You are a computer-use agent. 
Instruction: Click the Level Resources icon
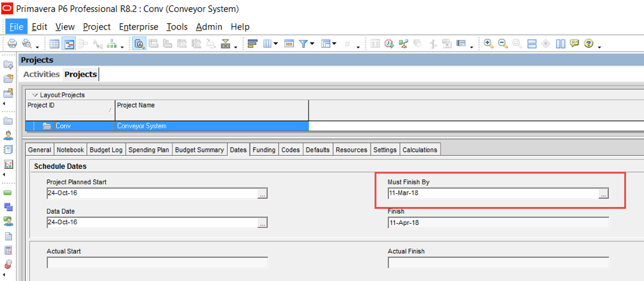(x=404, y=44)
